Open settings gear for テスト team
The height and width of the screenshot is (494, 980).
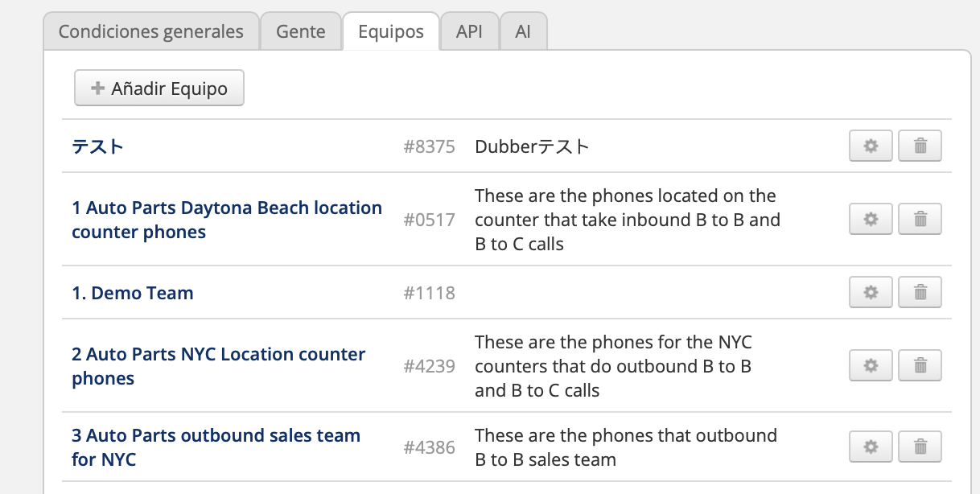click(x=871, y=146)
